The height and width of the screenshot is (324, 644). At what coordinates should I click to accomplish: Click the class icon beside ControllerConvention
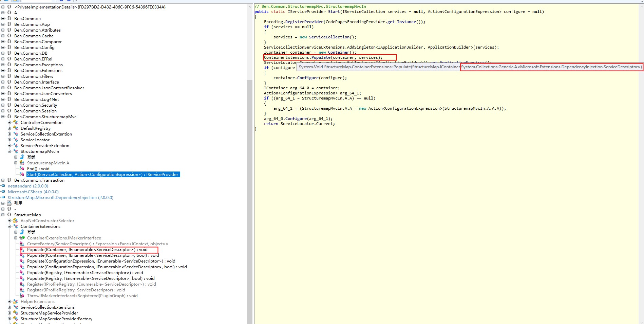16,122
